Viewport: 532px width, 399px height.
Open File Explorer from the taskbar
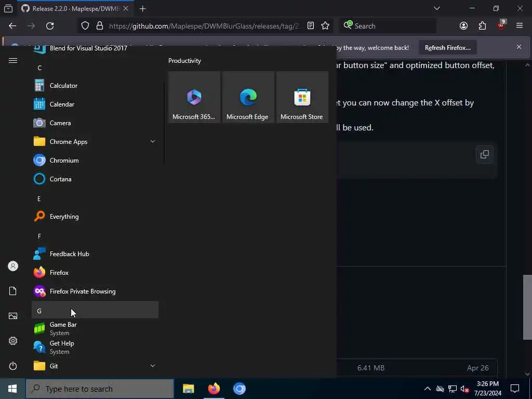tap(188, 389)
